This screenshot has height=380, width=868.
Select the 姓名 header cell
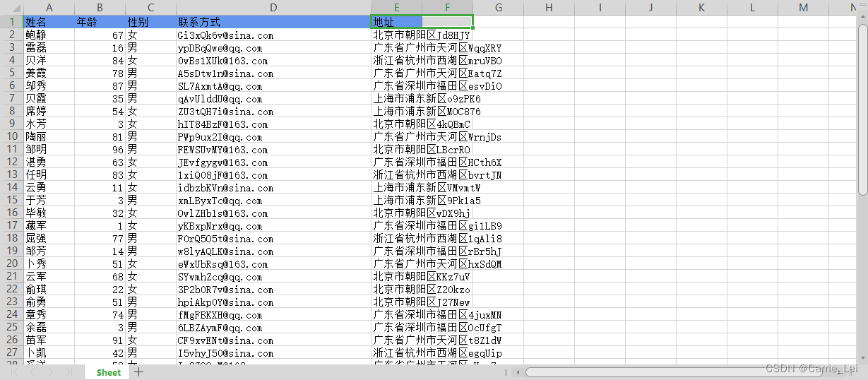click(49, 22)
